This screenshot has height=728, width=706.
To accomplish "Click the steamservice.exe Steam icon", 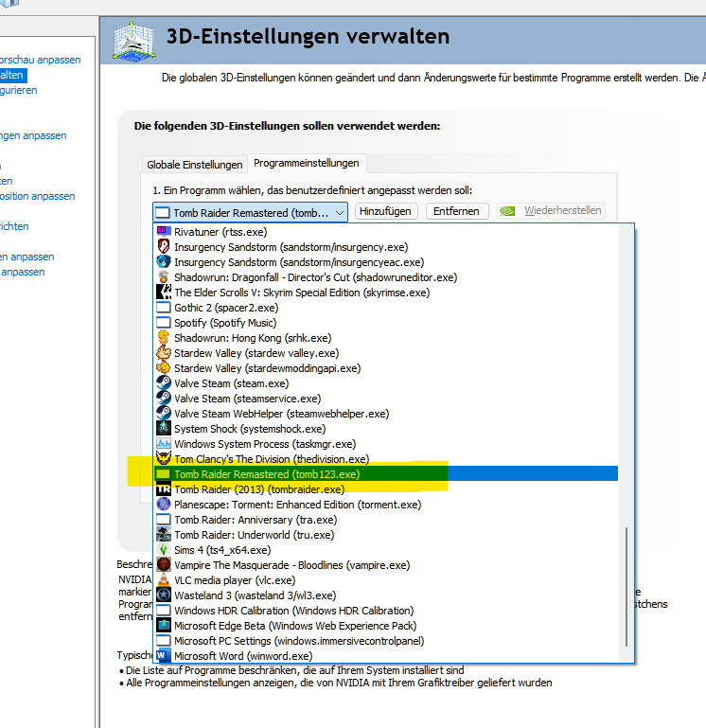I will 164,399.
